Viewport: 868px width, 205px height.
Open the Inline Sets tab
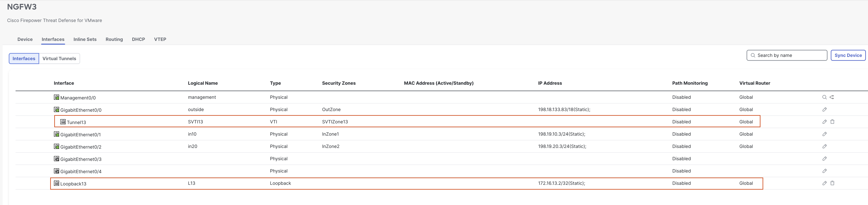(x=85, y=39)
